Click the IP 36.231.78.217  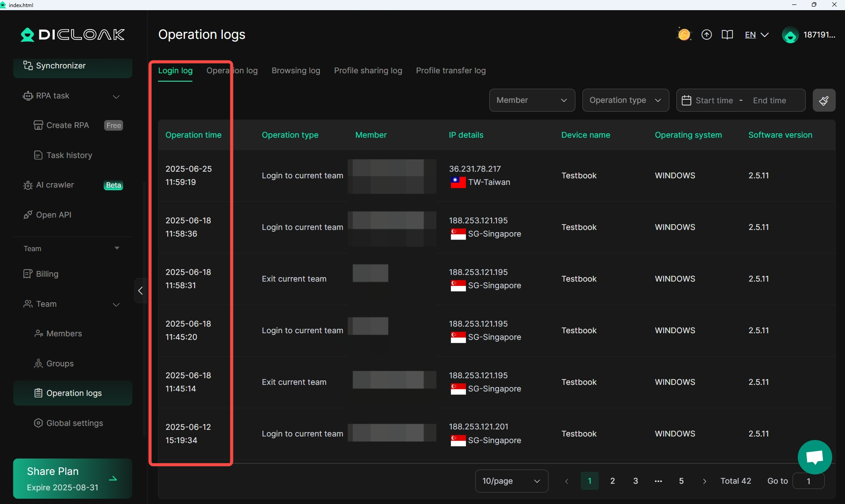coord(475,169)
